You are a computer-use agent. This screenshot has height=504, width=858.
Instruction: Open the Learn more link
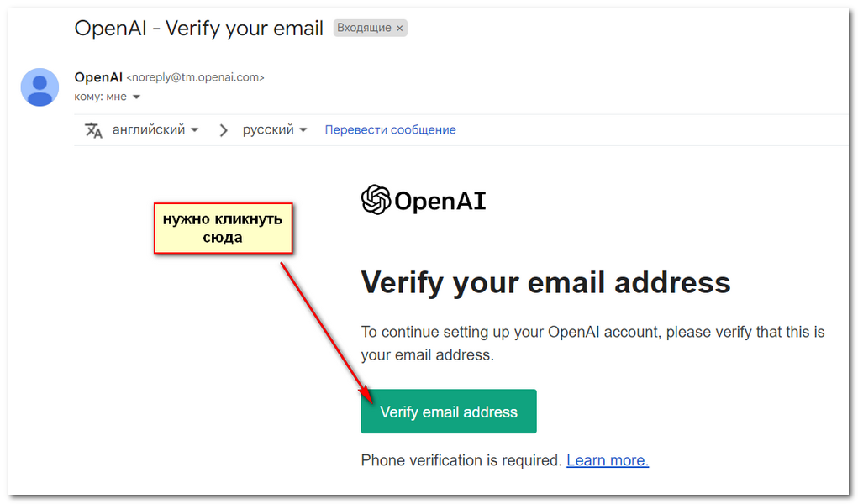tap(608, 460)
